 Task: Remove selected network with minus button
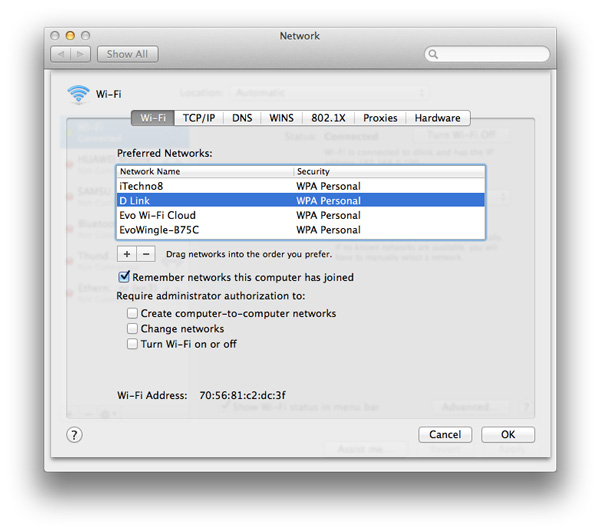[x=146, y=254]
